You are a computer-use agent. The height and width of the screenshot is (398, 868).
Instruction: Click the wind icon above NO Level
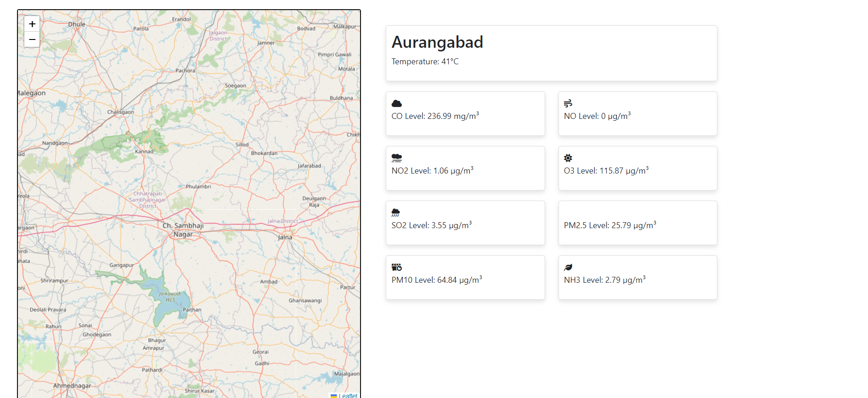568,103
